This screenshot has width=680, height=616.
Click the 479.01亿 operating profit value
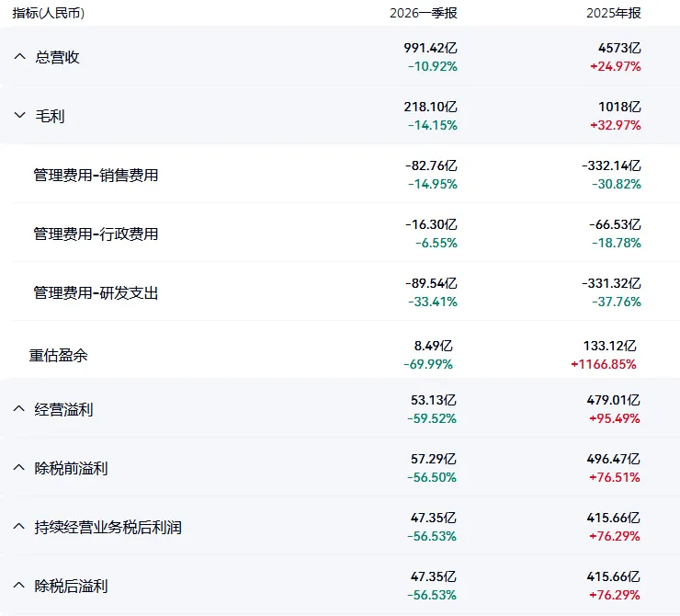coord(613,400)
